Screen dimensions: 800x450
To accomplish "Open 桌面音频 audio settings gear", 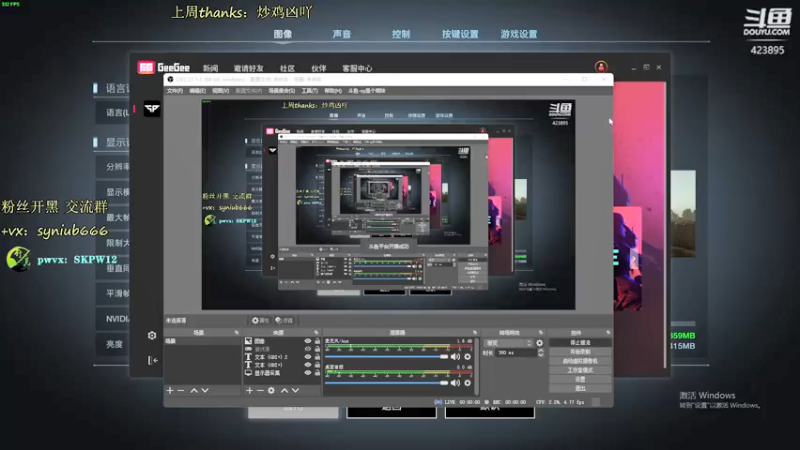I will pyautogui.click(x=467, y=383).
